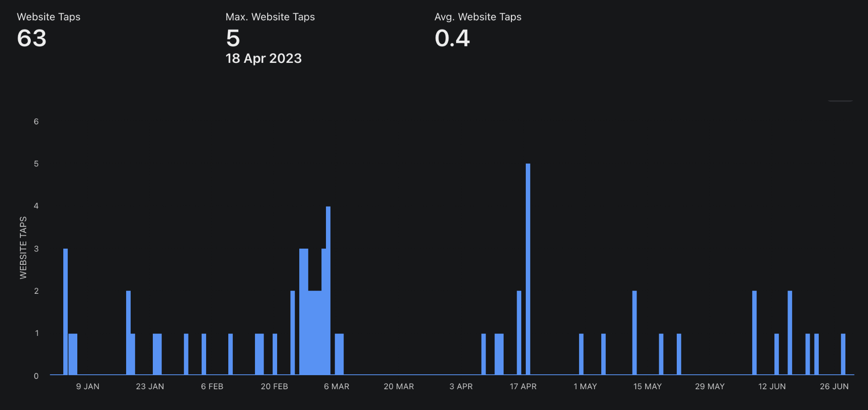Click the vertical "WEBSITE TAPS" axis title

click(x=23, y=248)
